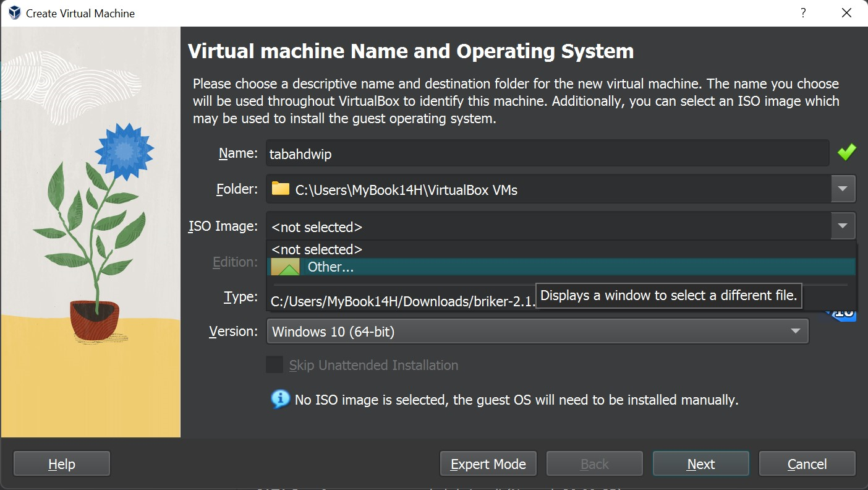Cancel the Create Virtual Machine wizard
This screenshot has height=490, width=868.
[807, 464]
